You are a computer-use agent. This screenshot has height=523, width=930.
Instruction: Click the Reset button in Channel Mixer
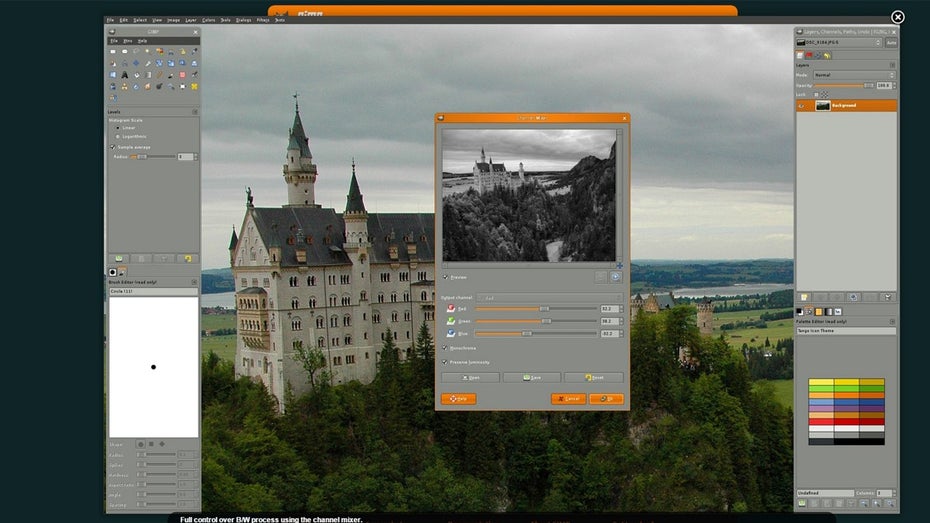tap(593, 378)
